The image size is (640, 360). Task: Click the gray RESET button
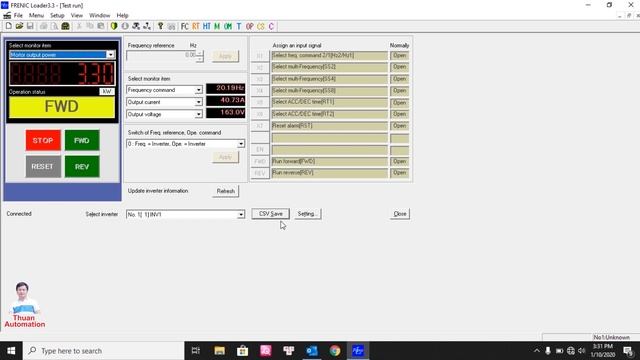[x=43, y=167]
